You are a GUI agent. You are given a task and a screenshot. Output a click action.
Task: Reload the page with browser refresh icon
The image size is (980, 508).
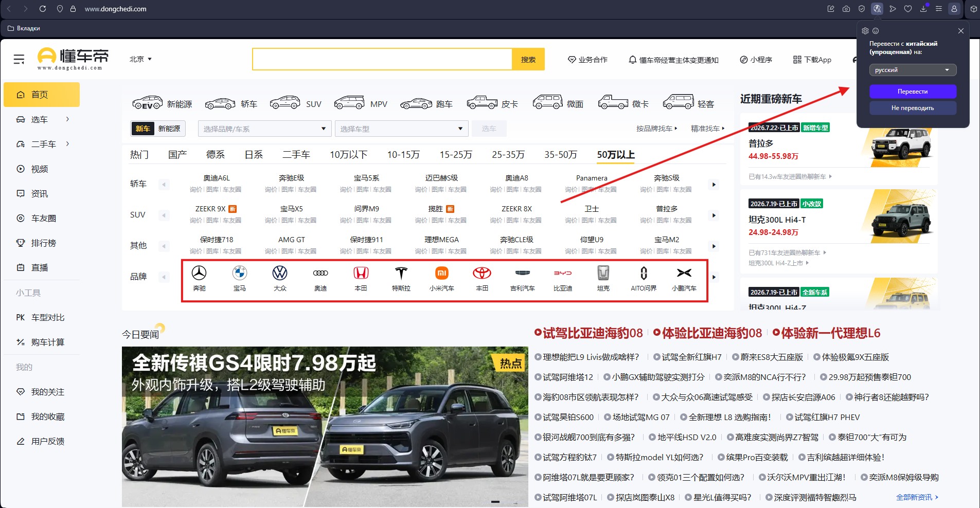click(x=43, y=9)
